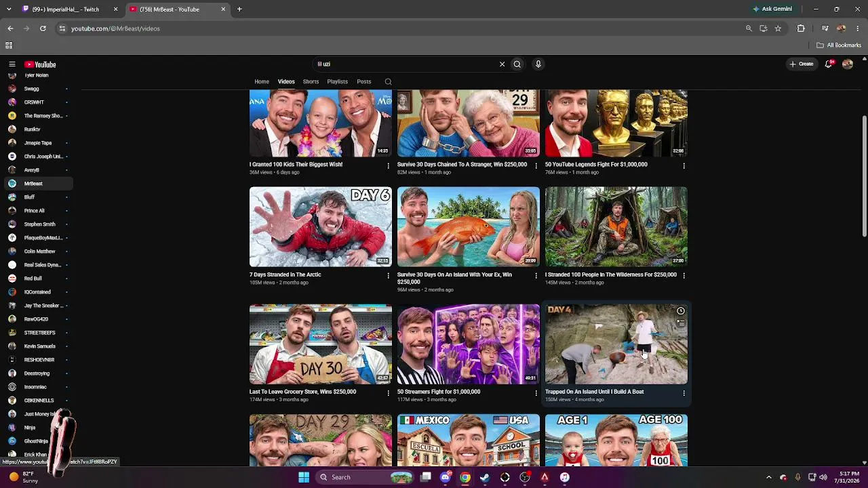Open the channel Playlists tab
Screen dimensions: 868x488
point(337,82)
